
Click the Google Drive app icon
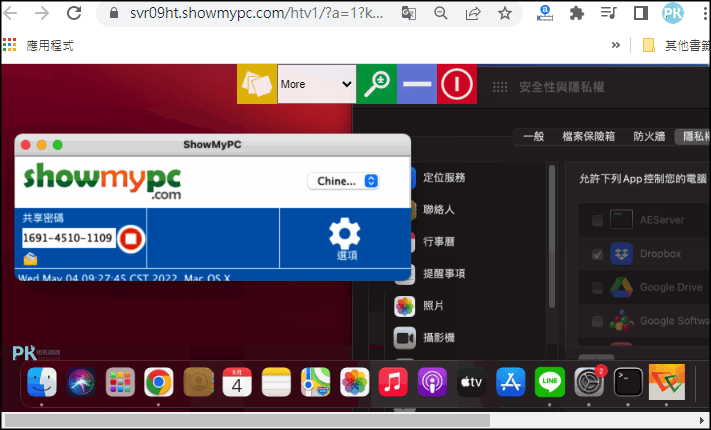(621, 287)
